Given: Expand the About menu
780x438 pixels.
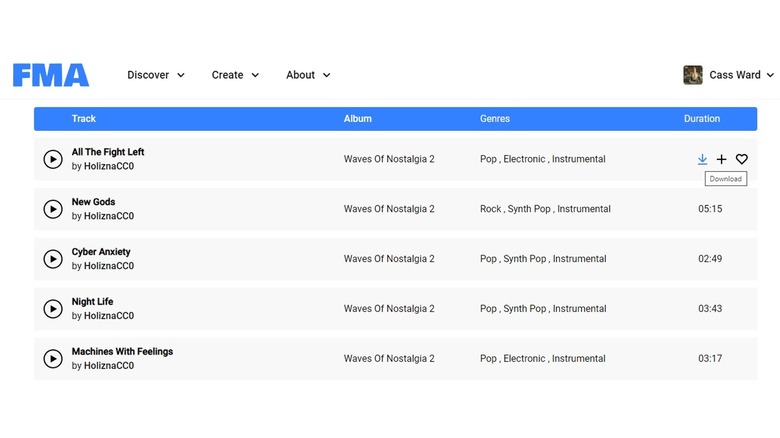Looking at the screenshot, I should click(308, 75).
